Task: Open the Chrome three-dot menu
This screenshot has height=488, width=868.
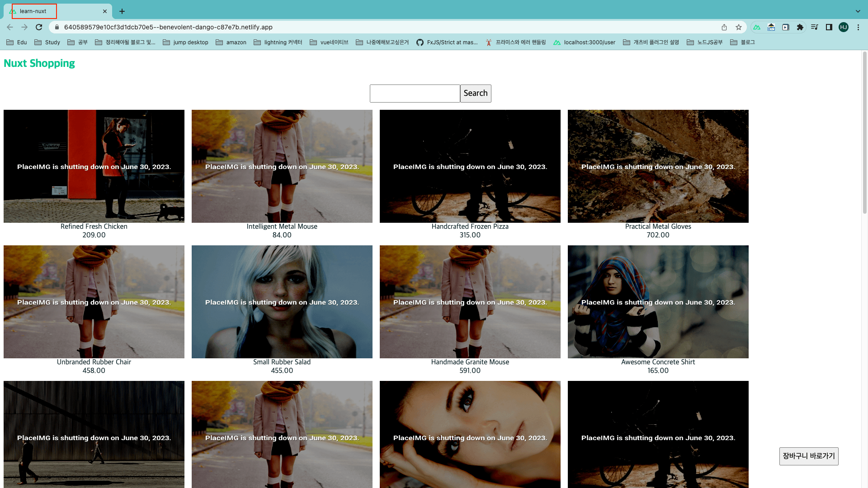Action: point(858,27)
